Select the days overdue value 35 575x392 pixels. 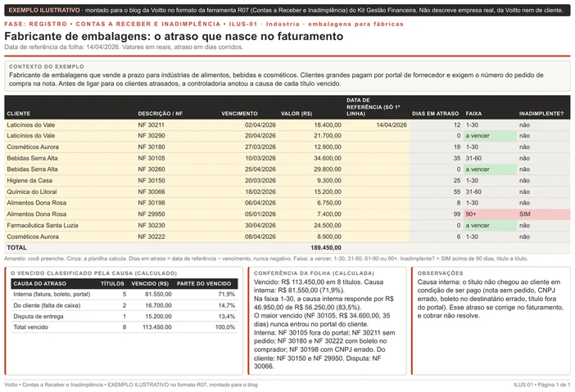457,158
